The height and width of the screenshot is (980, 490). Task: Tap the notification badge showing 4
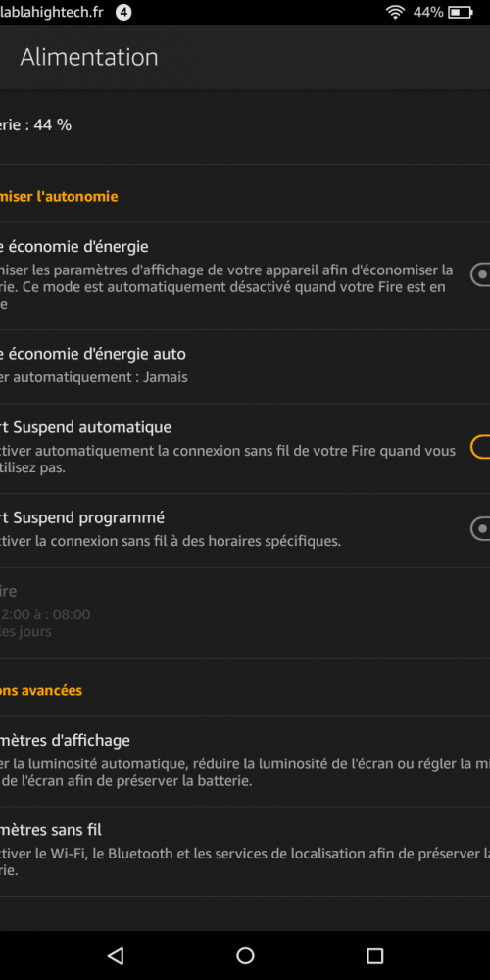coord(123,12)
